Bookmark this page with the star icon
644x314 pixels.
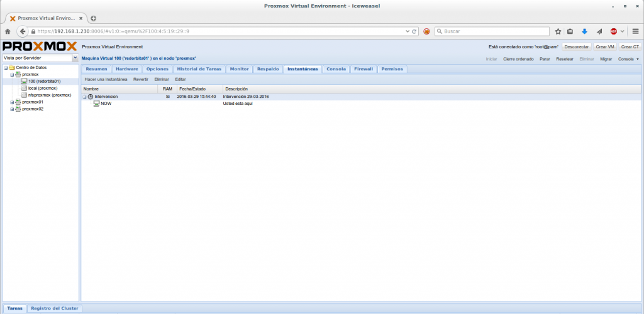point(557,31)
